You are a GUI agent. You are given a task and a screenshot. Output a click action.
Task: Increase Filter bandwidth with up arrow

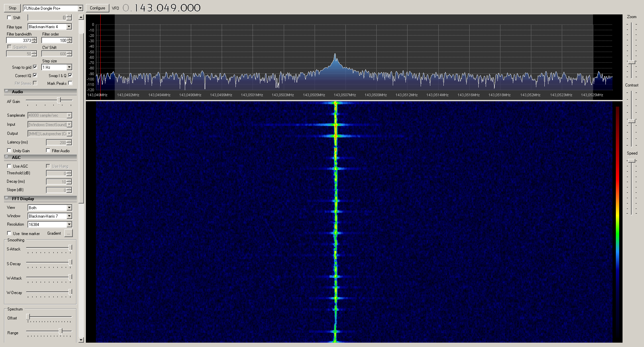click(34, 39)
